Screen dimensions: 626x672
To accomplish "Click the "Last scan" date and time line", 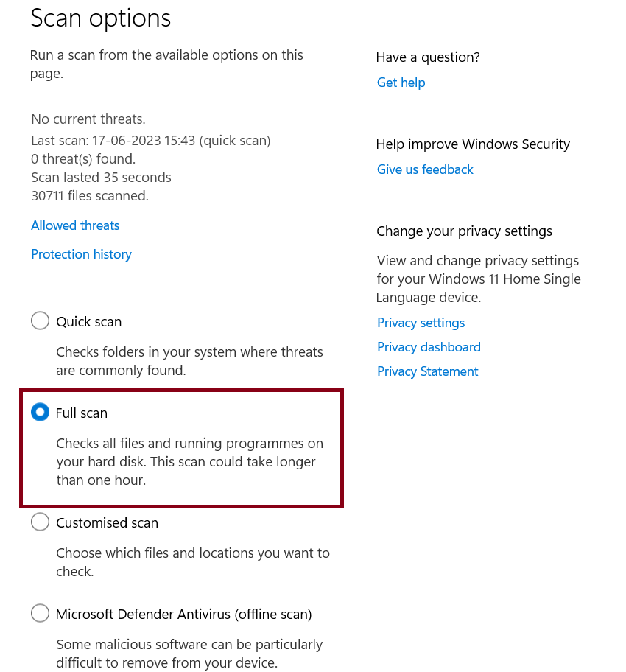I will [151, 140].
